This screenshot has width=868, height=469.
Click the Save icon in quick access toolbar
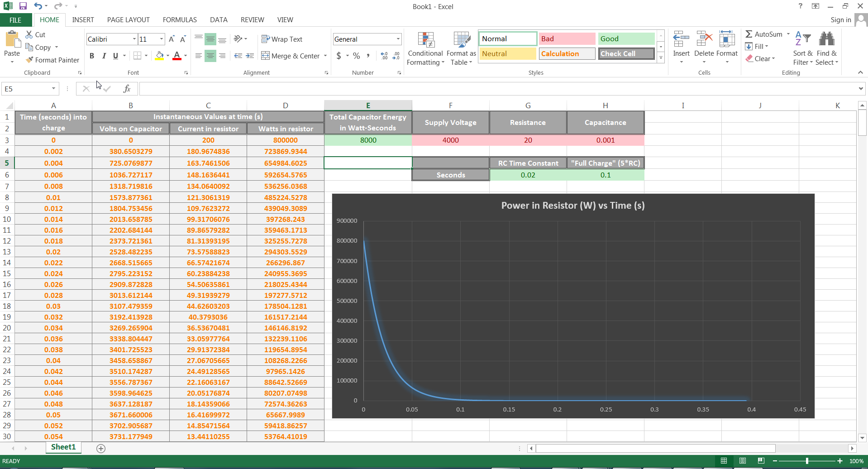point(23,6)
